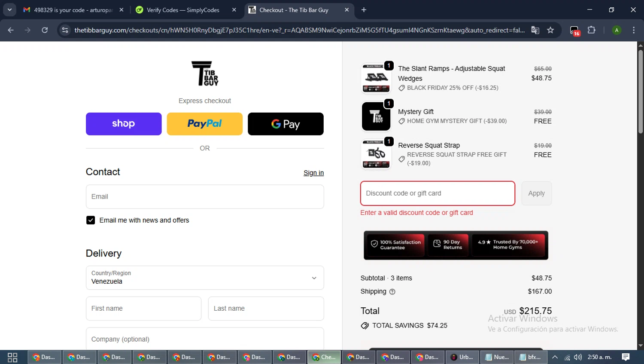Click the translate page icon
644x364 pixels.
pyautogui.click(x=535, y=30)
